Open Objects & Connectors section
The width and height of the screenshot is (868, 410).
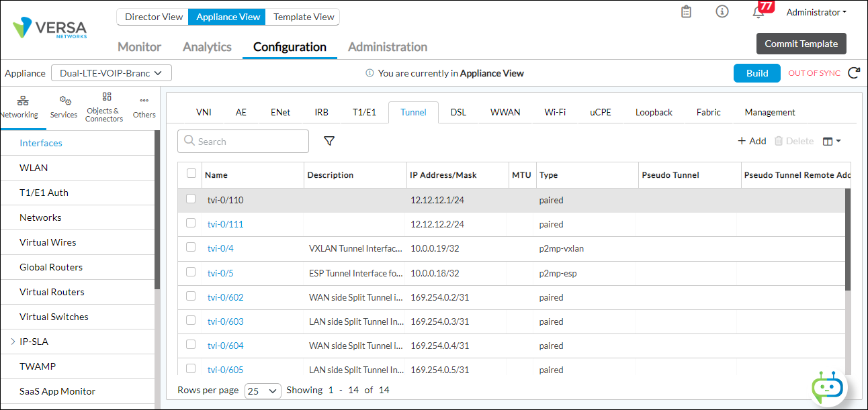pyautogui.click(x=105, y=107)
